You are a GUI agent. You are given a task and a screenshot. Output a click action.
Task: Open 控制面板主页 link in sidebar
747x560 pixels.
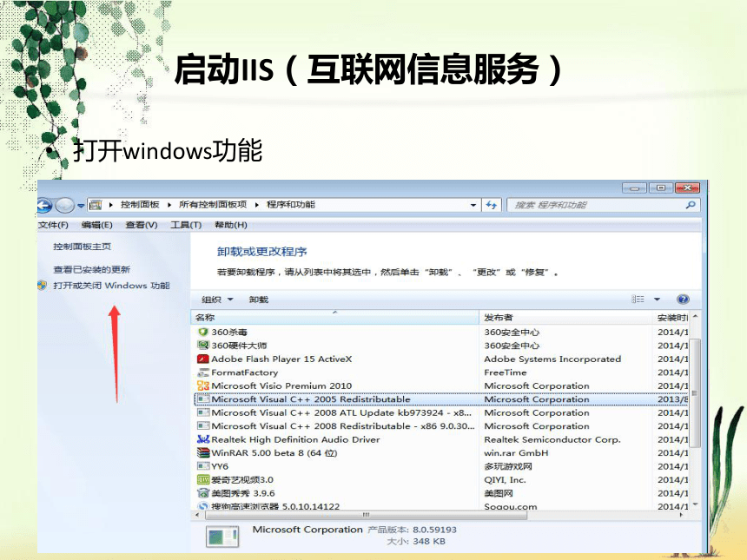(x=82, y=247)
